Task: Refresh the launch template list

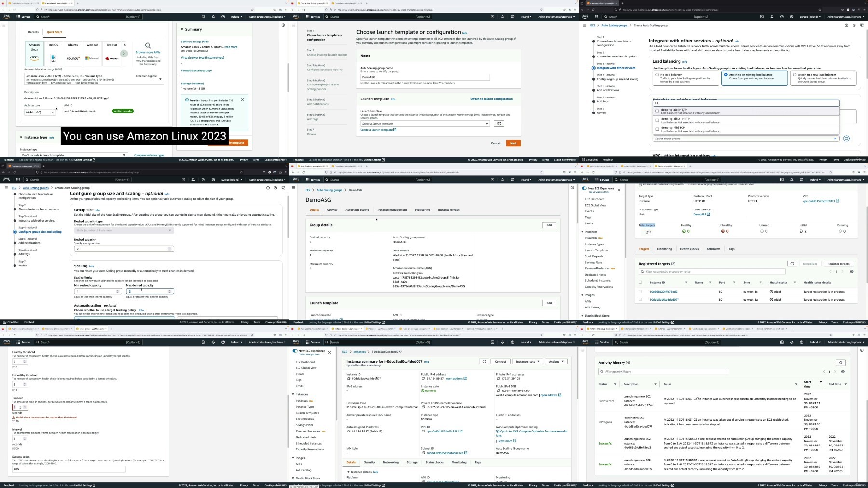Action: 499,124
